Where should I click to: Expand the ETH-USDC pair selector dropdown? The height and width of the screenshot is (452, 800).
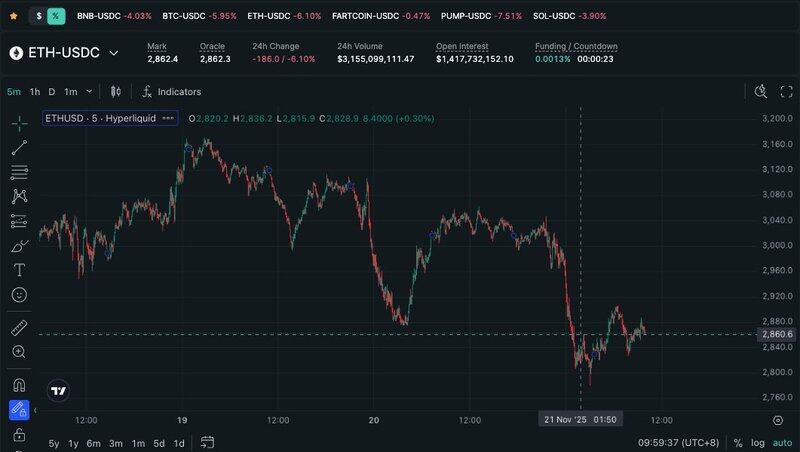(114, 53)
